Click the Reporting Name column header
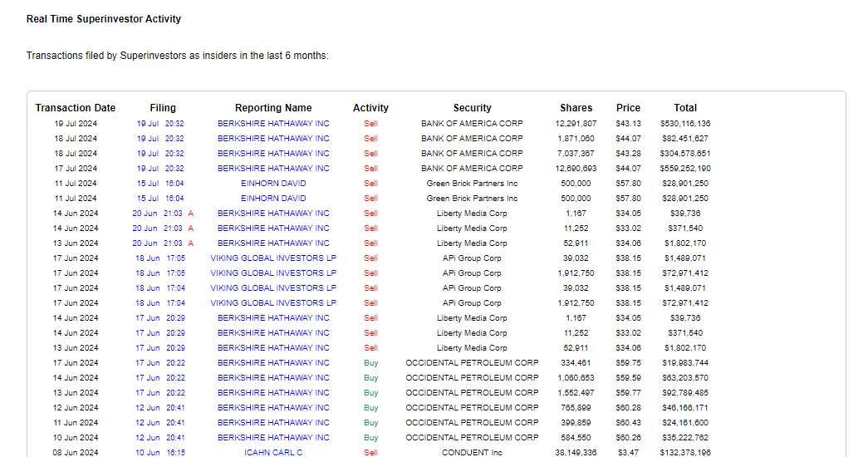The image size is (868, 457). [x=273, y=108]
